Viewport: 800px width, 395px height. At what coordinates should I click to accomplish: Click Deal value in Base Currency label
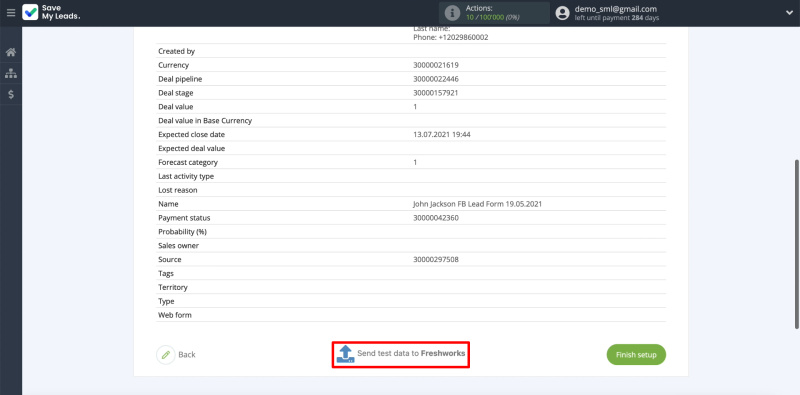tap(205, 121)
